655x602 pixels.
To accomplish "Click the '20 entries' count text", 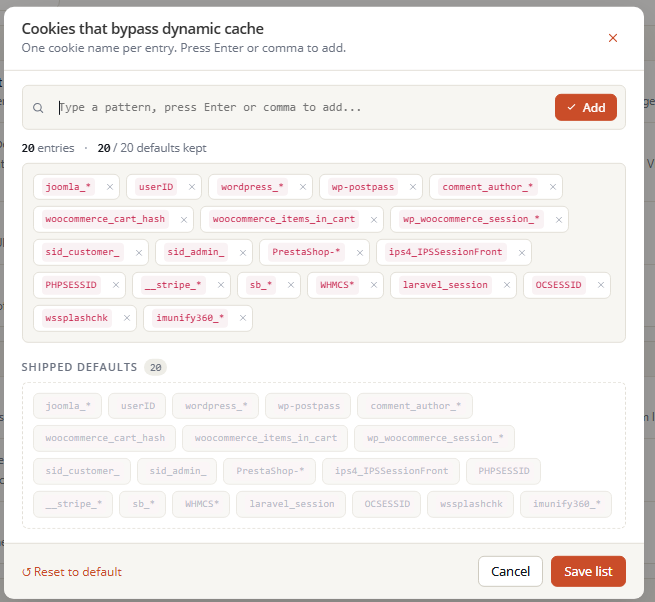I will pyautogui.click(x=48, y=148).
